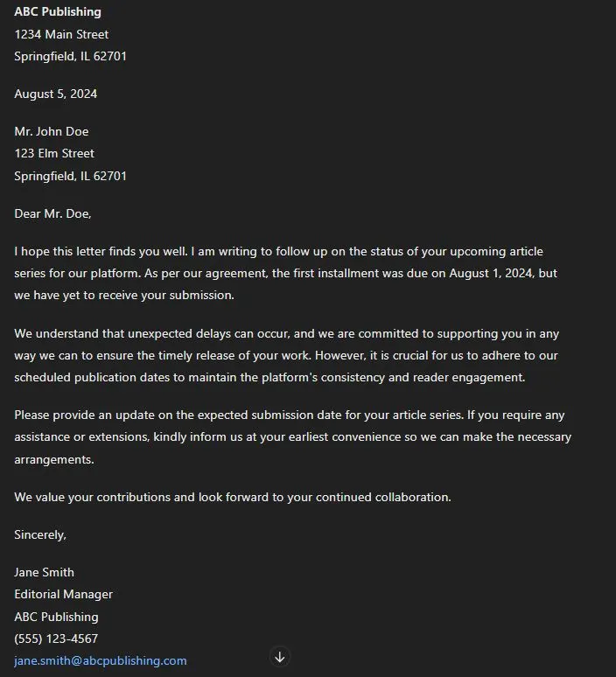Viewport: 616px width, 677px height.
Task: Click the paragraph starting 'We understand that unexpected'
Action: (285, 355)
